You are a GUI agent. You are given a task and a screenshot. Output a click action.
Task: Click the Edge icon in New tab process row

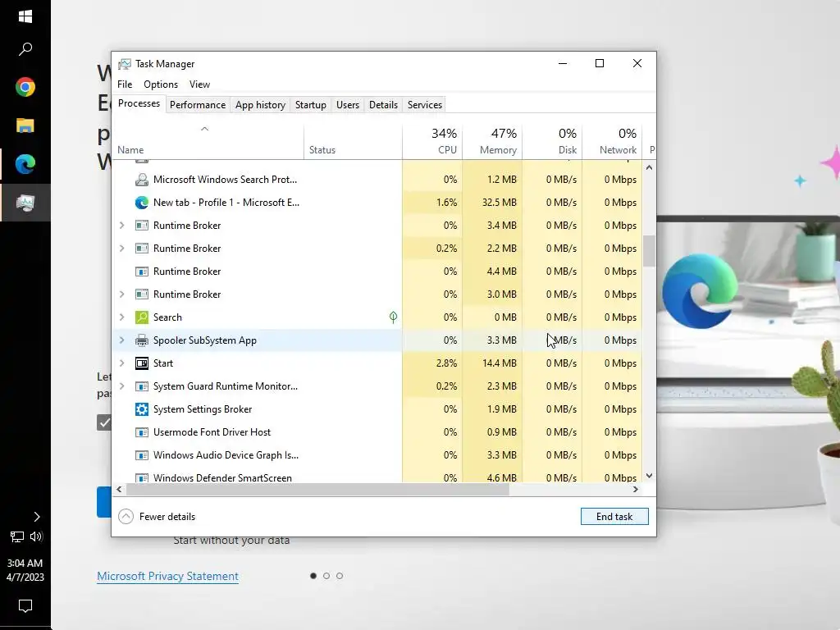click(141, 203)
